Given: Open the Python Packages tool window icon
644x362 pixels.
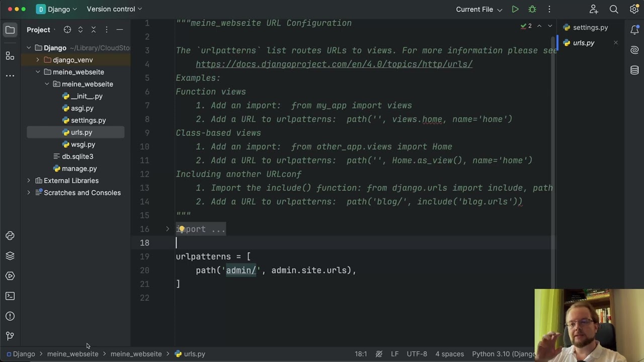Looking at the screenshot, I should [x=10, y=236].
